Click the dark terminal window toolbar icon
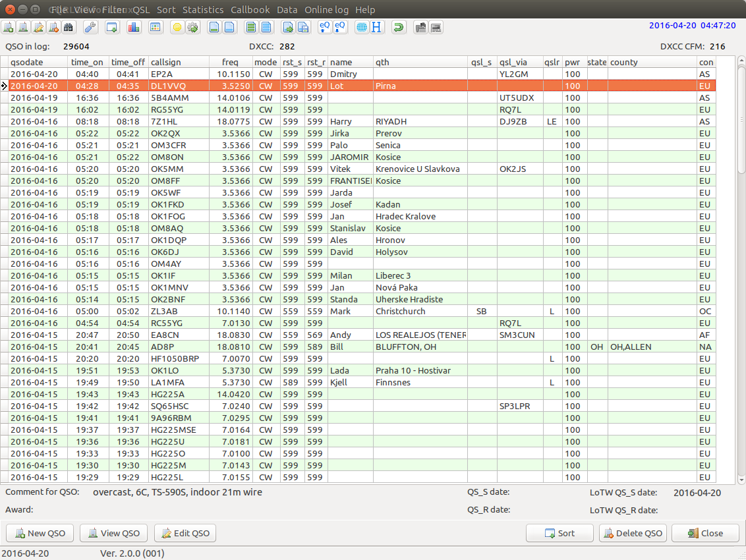This screenshot has height=560, width=746. (x=436, y=27)
